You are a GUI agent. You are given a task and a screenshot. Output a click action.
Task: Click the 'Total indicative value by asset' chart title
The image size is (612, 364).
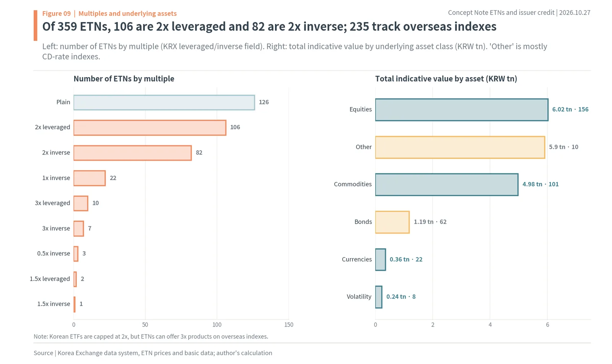coord(446,79)
